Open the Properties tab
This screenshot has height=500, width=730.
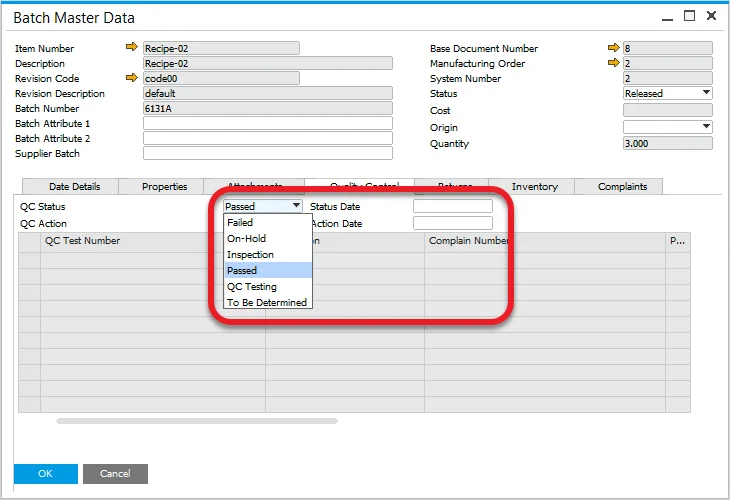point(164,187)
